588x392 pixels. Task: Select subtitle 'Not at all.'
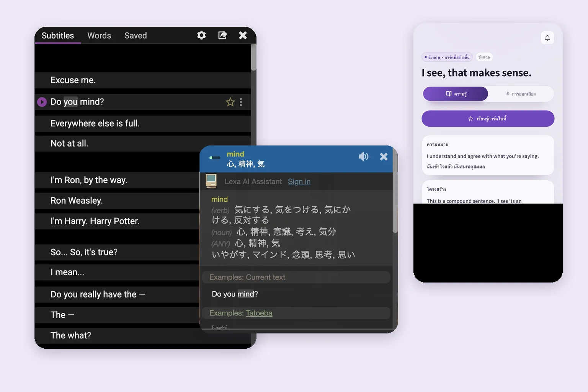143,144
